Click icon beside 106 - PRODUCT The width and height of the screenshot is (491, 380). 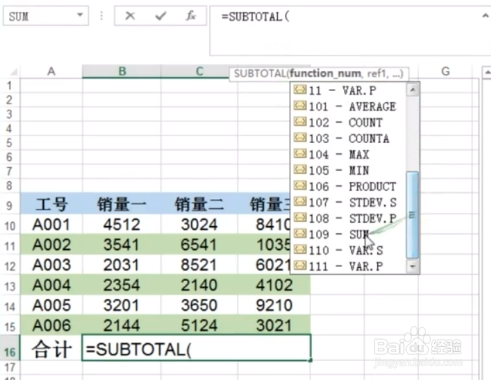point(300,186)
